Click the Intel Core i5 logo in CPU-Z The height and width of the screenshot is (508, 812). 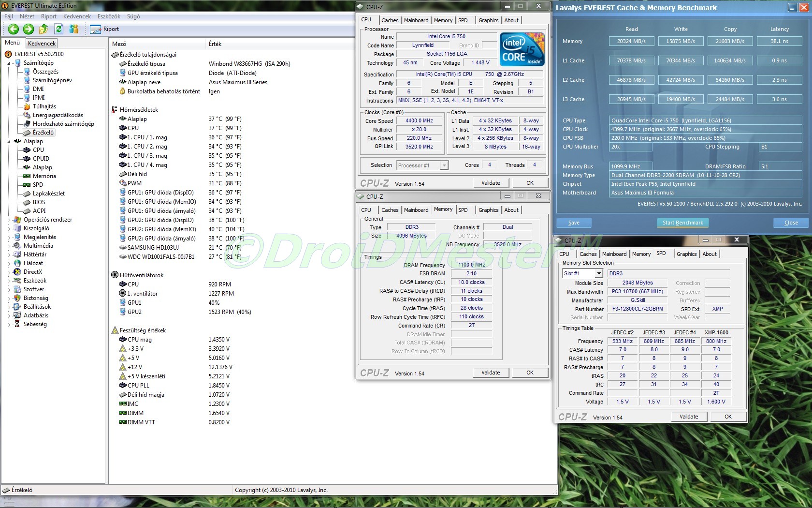point(522,49)
